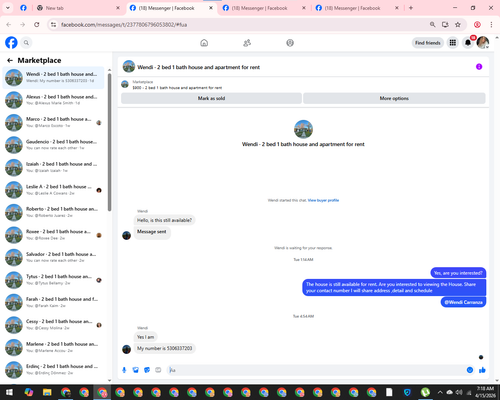
Task: Open the Salvador conversation in list
Action: point(53,257)
